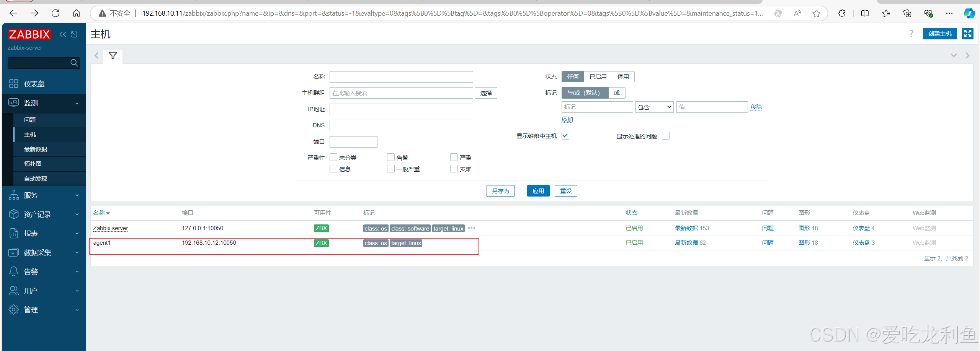Open 问题 submenu item
Image resolution: width=980 pixels, height=351 pixels.
click(x=49, y=120)
